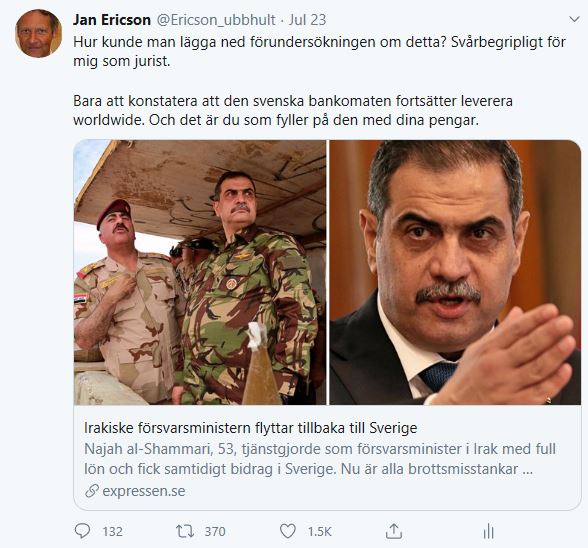Visit the @Ericson_ubbhult handle
The width and height of the screenshot is (588, 548).
[x=216, y=20]
